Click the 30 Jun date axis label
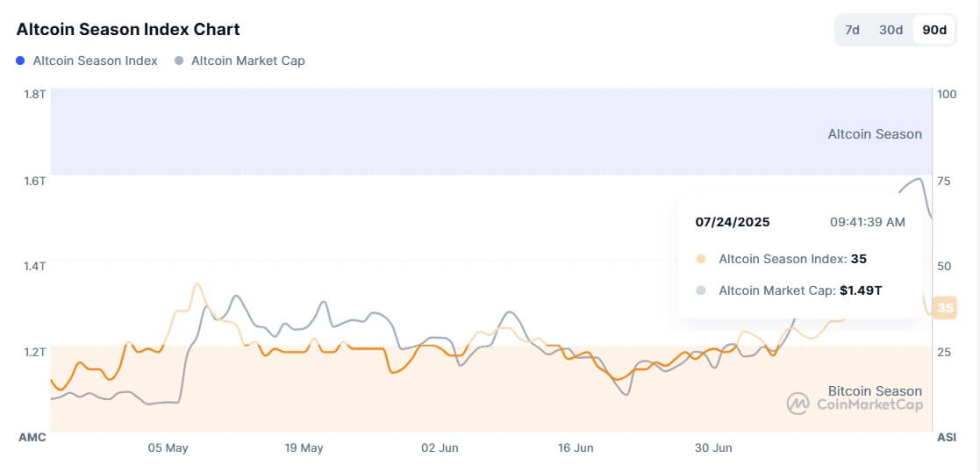This screenshot has height=472, width=980. point(713,447)
